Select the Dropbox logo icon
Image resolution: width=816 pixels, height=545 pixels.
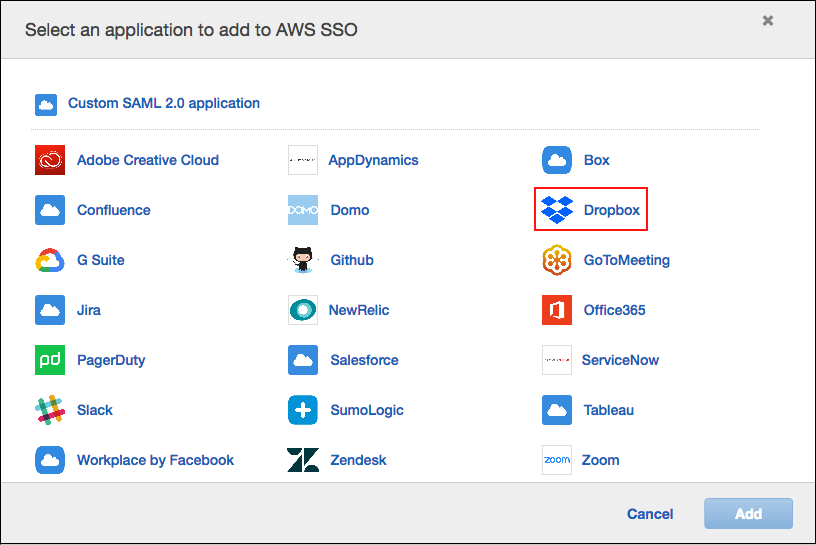click(557, 210)
